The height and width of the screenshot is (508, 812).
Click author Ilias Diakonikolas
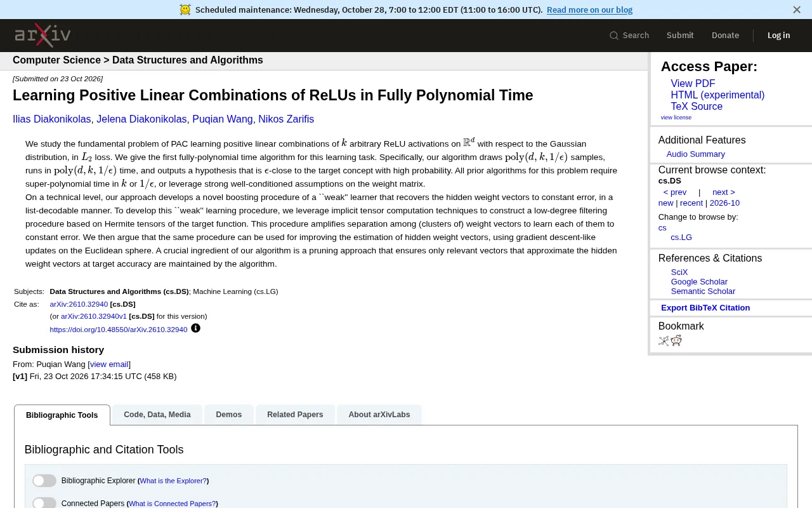point(52,119)
